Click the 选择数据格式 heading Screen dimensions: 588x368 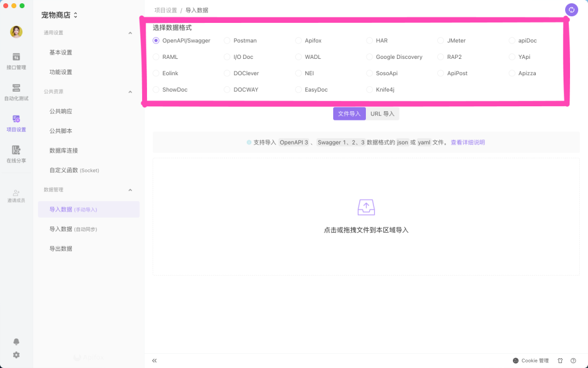point(172,28)
